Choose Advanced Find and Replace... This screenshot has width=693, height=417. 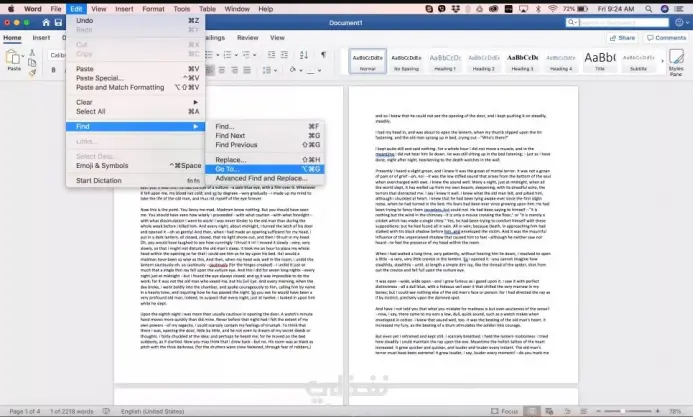coord(265,178)
